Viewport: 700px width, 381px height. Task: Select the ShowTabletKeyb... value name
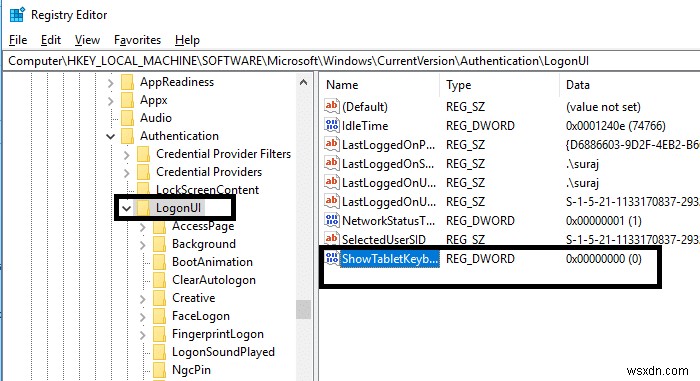click(390, 259)
